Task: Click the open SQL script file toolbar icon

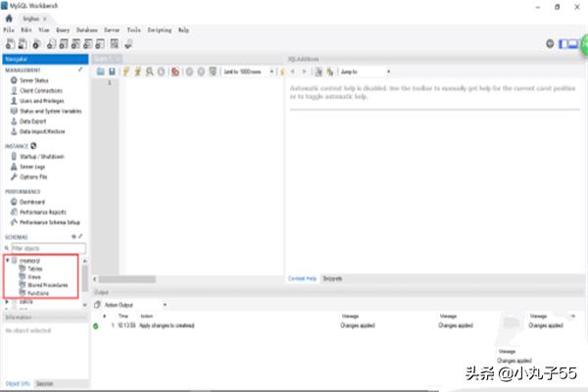Action: [23, 44]
